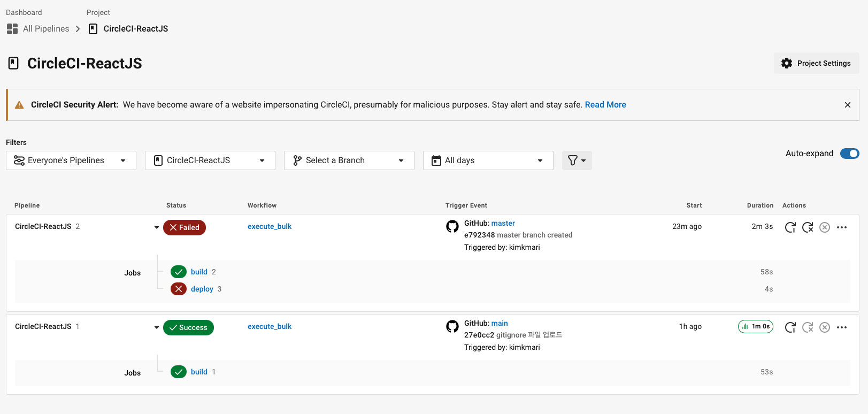Open more actions menu for pipeline 1
The width and height of the screenshot is (868, 414).
(842, 327)
